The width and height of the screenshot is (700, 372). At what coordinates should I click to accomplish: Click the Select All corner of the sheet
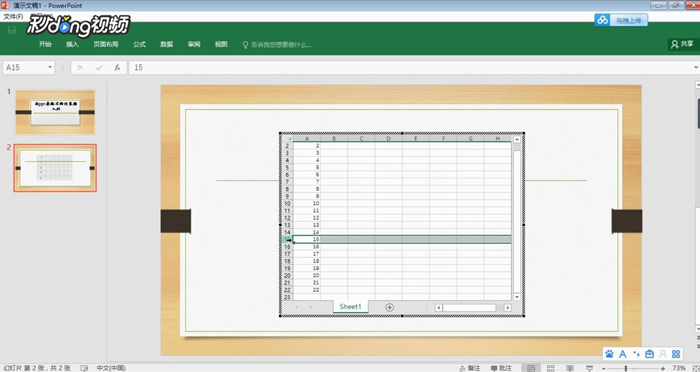(x=288, y=139)
